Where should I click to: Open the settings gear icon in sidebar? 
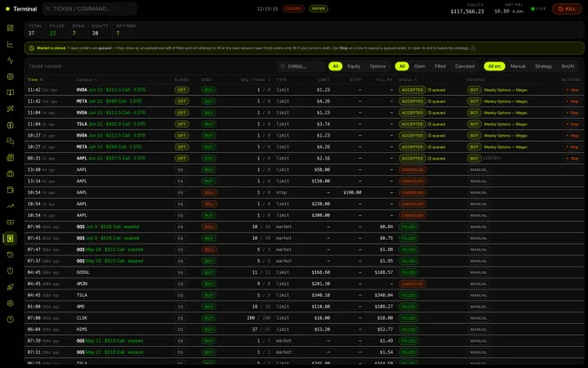point(10,303)
